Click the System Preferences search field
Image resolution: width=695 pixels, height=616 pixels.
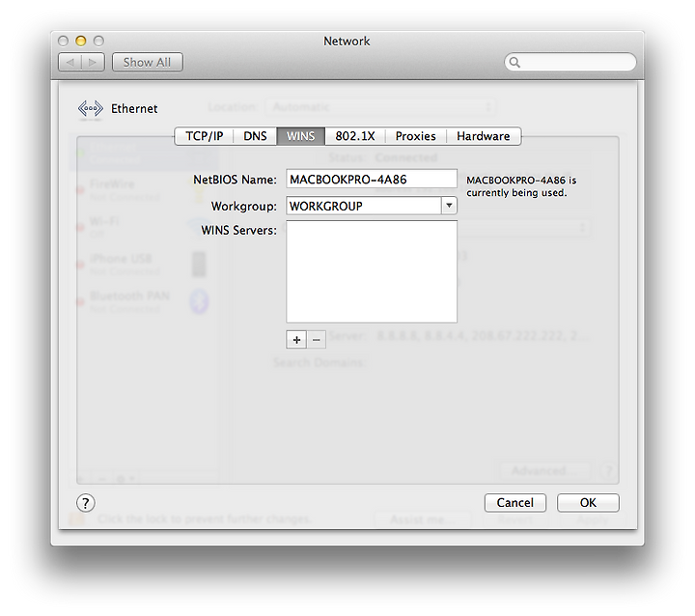pyautogui.click(x=570, y=62)
